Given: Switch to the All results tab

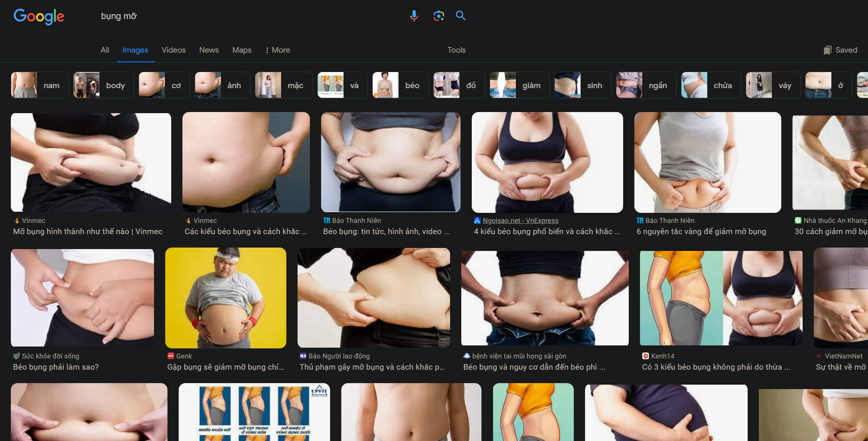Looking at the screenshot, I should point(105,50).
